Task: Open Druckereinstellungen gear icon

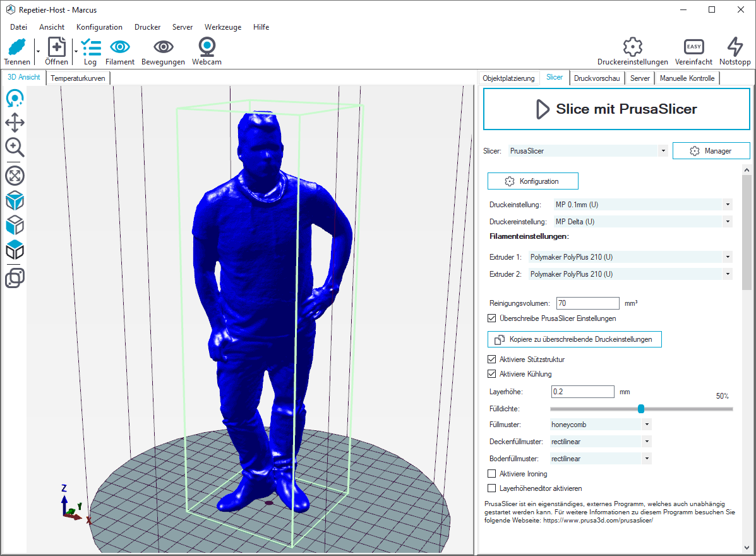Action: (x=632, y=47)
